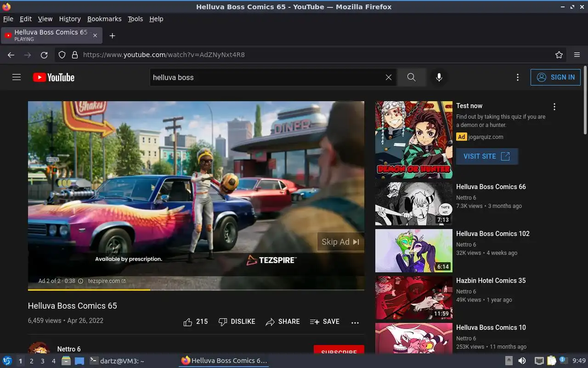The width and height of the screenshot is (588, 368).
Task: Open the Tools menu
Action: (136, 19)
